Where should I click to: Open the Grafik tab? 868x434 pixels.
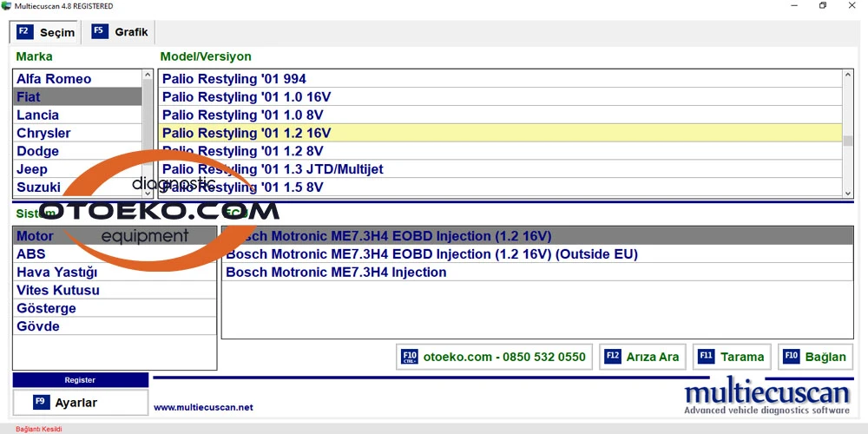point(120,32)
